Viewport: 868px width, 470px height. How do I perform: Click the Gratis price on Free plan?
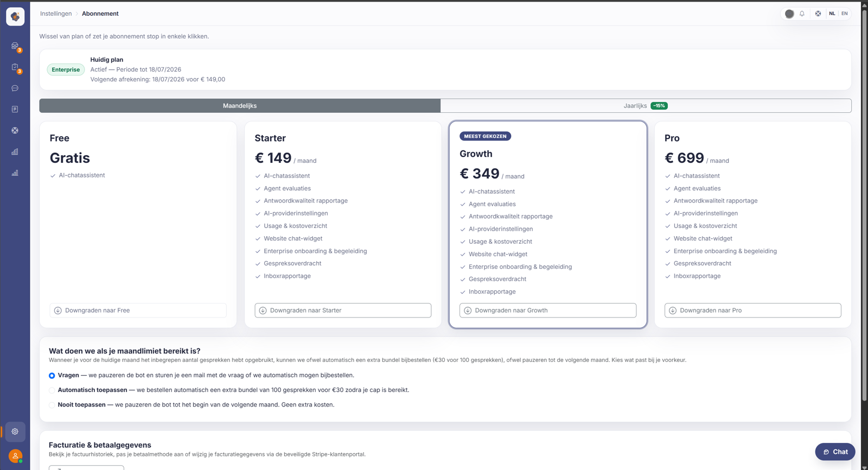pyautogui.click(x=70, y=158)
